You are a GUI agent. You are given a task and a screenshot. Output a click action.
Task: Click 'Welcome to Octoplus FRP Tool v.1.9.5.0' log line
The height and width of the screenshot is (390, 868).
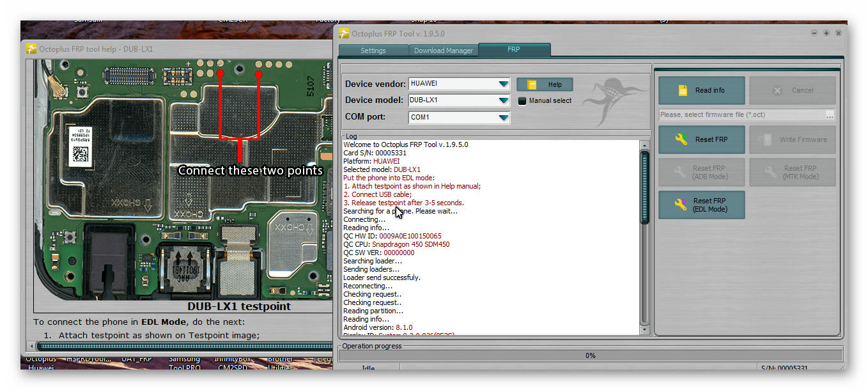point(406,144)
